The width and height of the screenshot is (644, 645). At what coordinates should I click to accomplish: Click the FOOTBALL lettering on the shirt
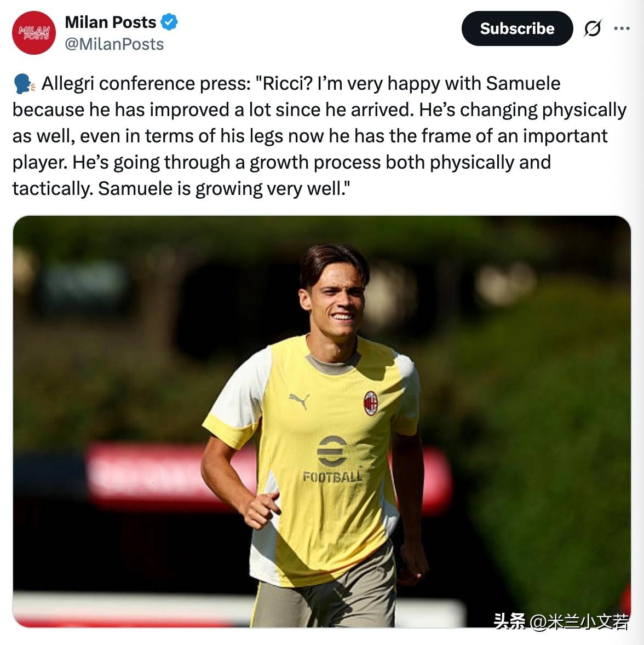[x=332, y=476]
